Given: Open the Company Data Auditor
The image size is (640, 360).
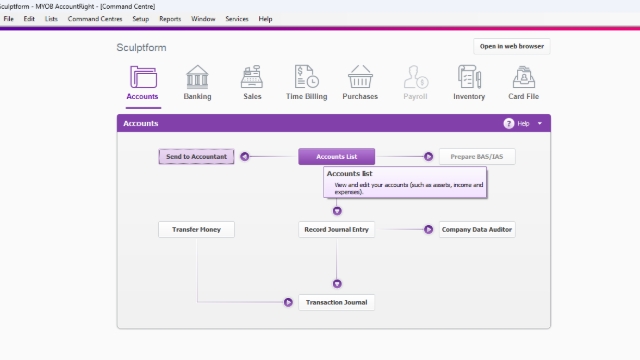Looking at the screenshot, I should pyautogui.click(x=477, y=229).
